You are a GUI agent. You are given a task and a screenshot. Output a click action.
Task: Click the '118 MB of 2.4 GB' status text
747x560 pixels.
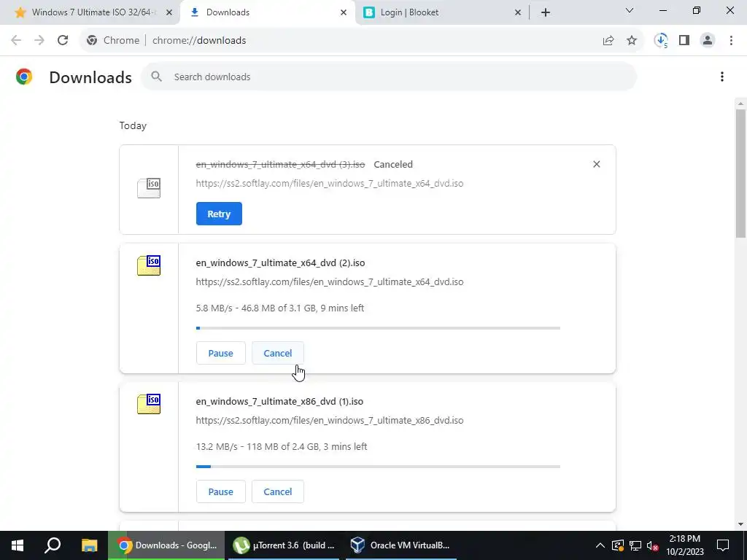(x=282, y=447)
